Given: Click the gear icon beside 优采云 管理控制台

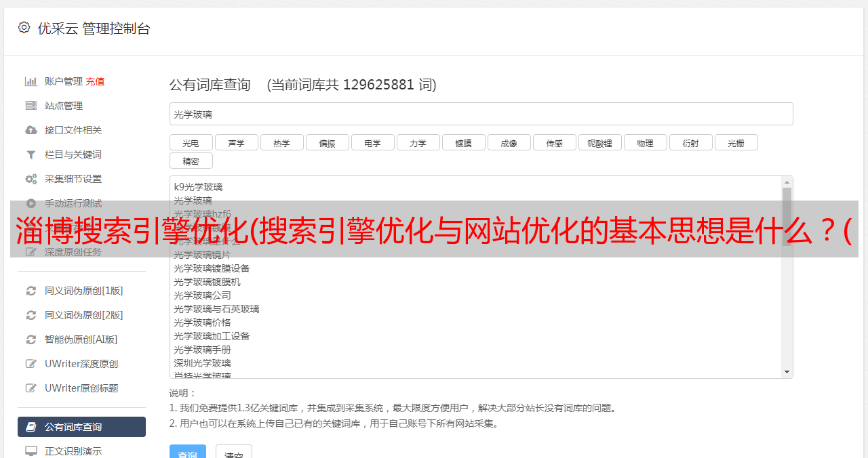Looking at the screenshot, I should point(24,28).
